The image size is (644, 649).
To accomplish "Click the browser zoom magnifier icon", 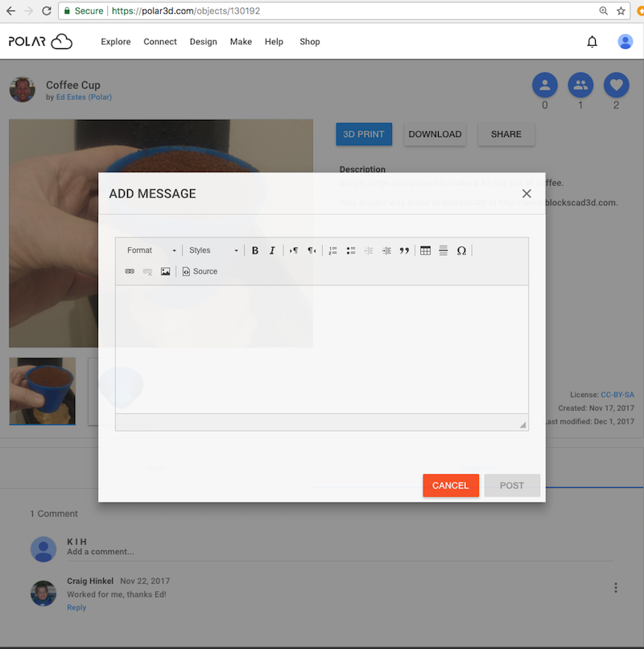I will pos(604,11).
